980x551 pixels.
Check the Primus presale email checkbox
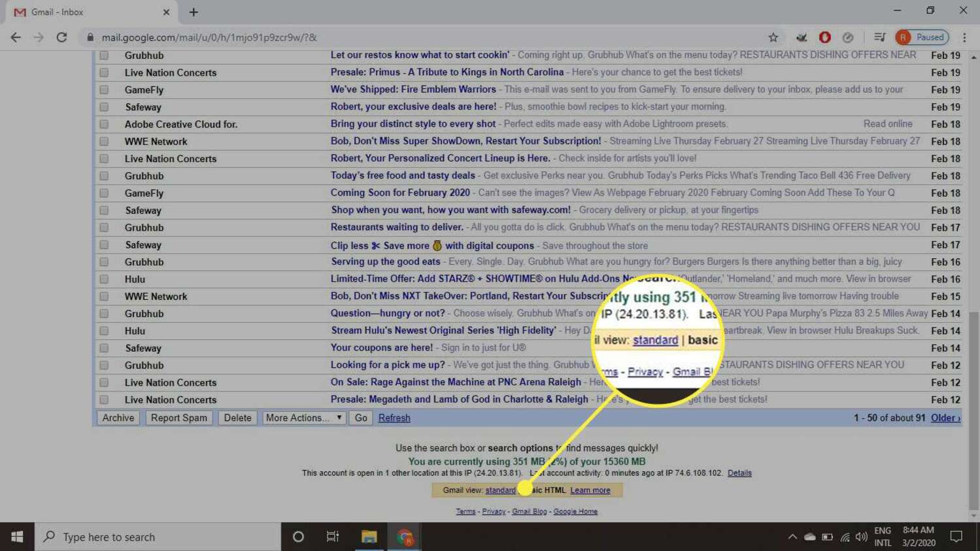point(104,73)
